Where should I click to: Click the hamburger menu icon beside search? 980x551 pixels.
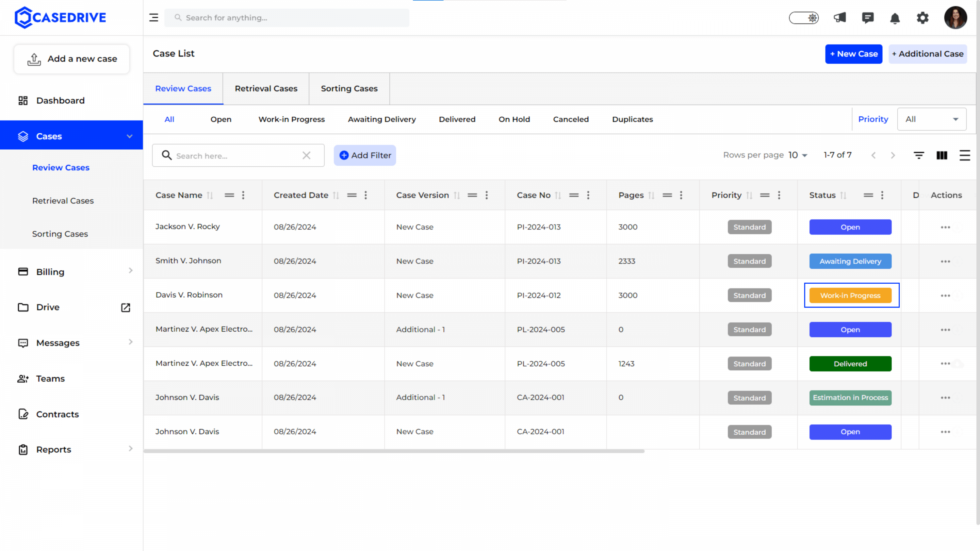[154, 17]
